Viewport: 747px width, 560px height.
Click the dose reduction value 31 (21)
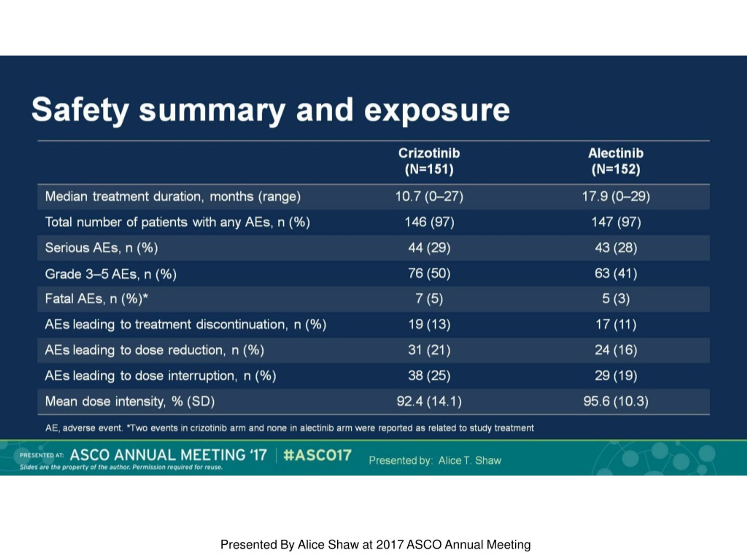429,350
